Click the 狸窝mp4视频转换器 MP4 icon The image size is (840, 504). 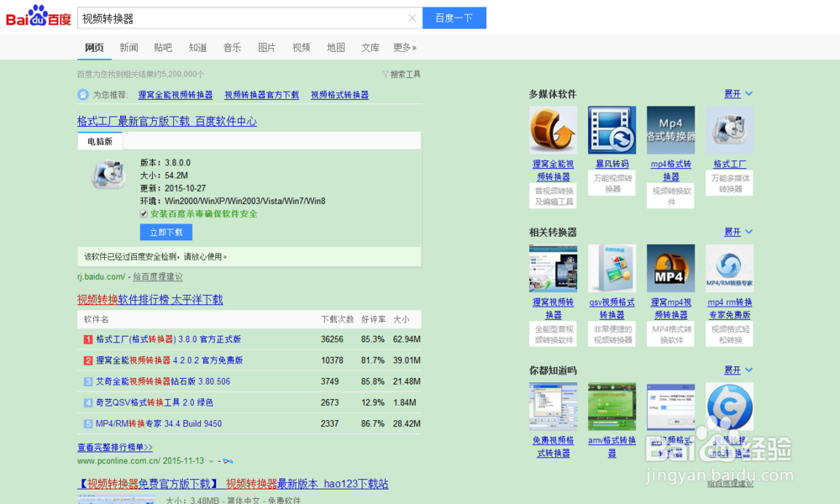[670, 268]
